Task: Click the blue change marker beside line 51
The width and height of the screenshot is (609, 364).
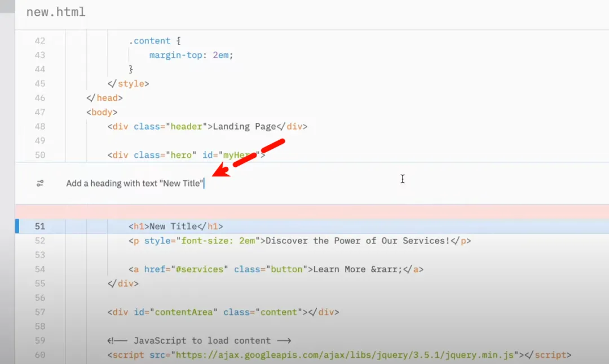Action: (17, 227)
